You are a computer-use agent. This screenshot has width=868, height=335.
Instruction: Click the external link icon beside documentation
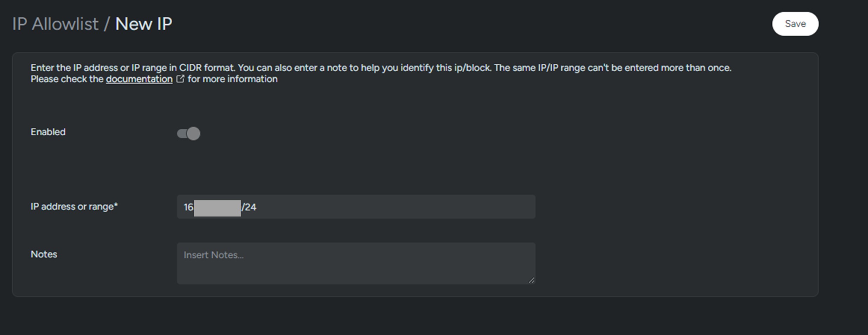(180, 79)
